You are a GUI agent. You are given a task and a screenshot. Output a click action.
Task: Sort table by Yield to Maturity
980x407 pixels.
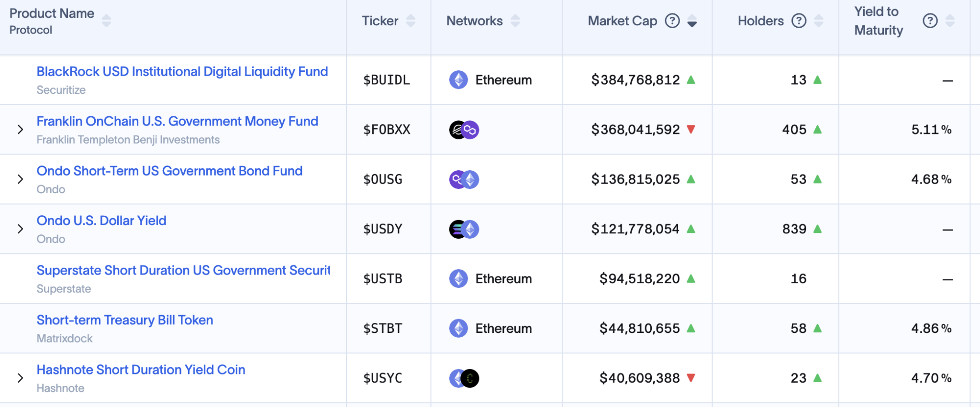pyautogui.click(x=950, y=21)
